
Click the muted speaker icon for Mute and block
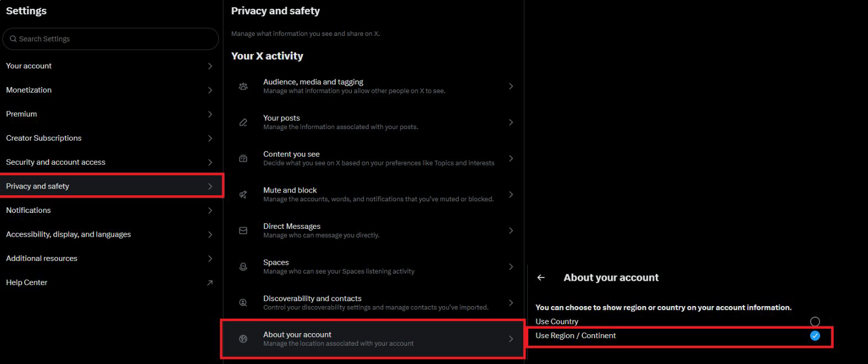coord(243,195)
